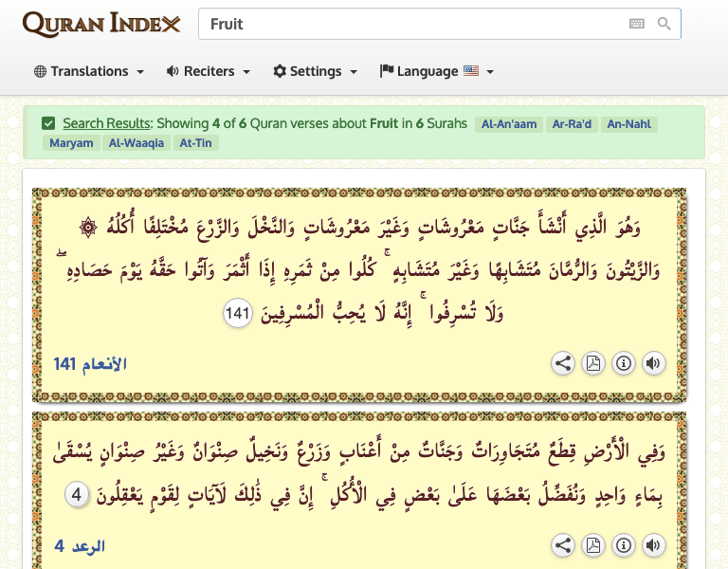
Task: Open the Settings dropdown
Action: pyautogui.click(x=316, y=71)
